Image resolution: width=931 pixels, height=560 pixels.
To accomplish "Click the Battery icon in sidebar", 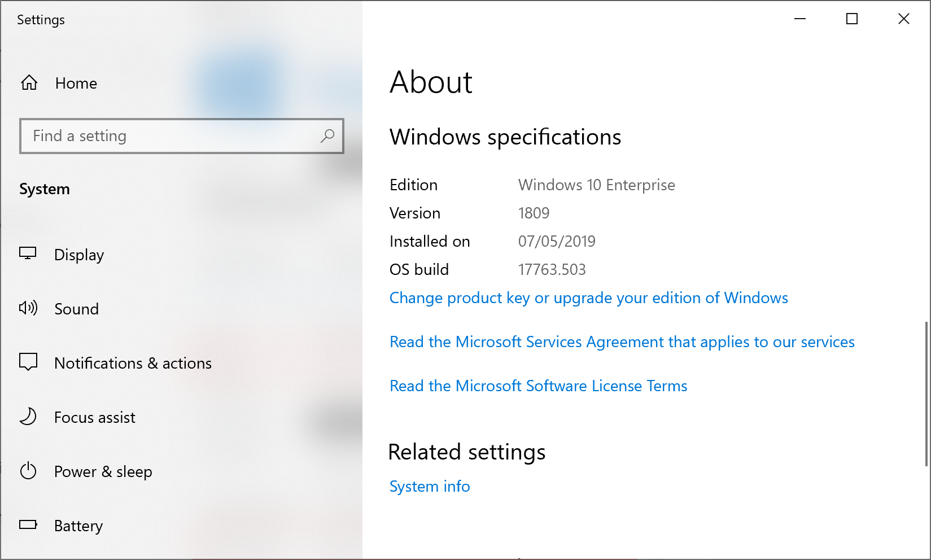I will click(x=28, y=525).
